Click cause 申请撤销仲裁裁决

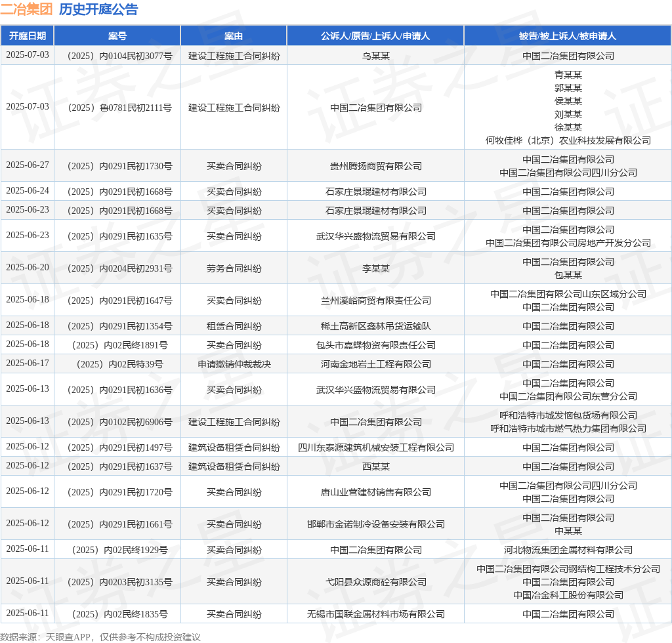click(234, 364)
